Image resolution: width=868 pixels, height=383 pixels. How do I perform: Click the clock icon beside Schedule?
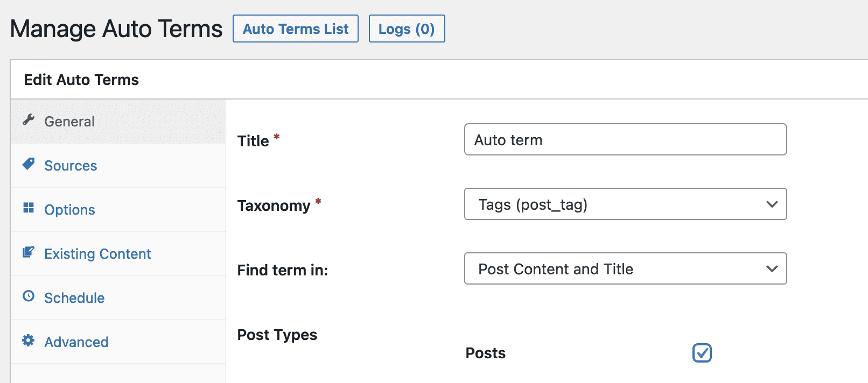click(29, 296)
